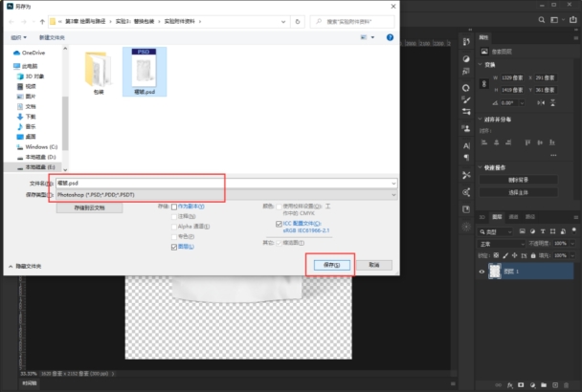
Task: Click the address bar refresh icon
Action: click(x=298, y=21)
